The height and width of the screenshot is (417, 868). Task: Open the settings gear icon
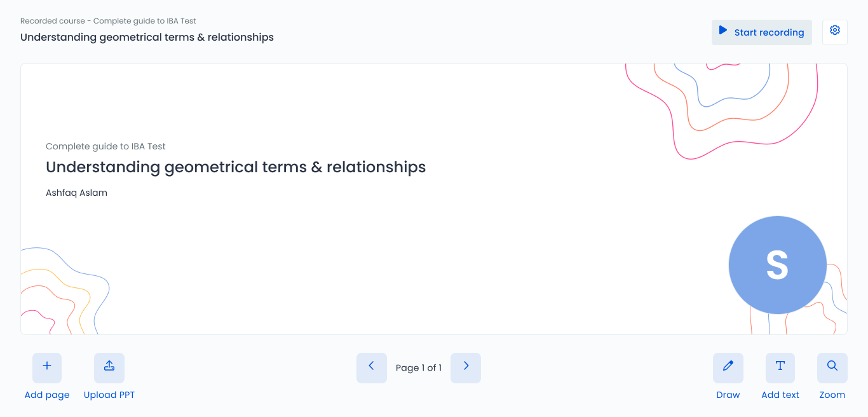click(834, 32)
